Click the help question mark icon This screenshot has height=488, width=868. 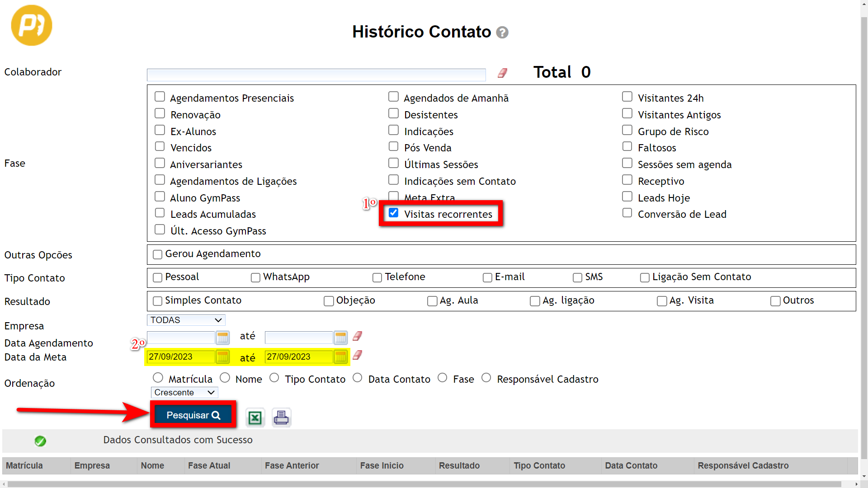pos(502,33)
